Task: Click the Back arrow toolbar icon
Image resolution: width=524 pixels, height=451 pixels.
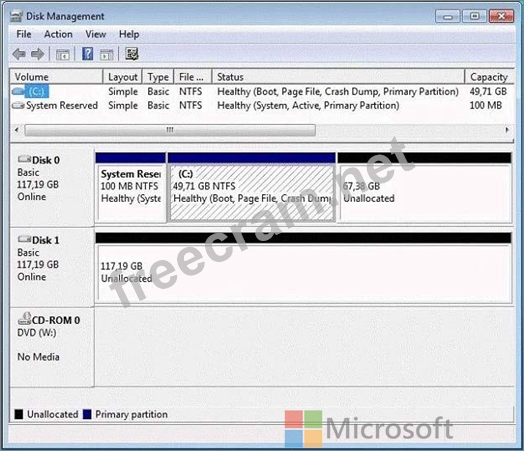Action: [x=19, y=54]
